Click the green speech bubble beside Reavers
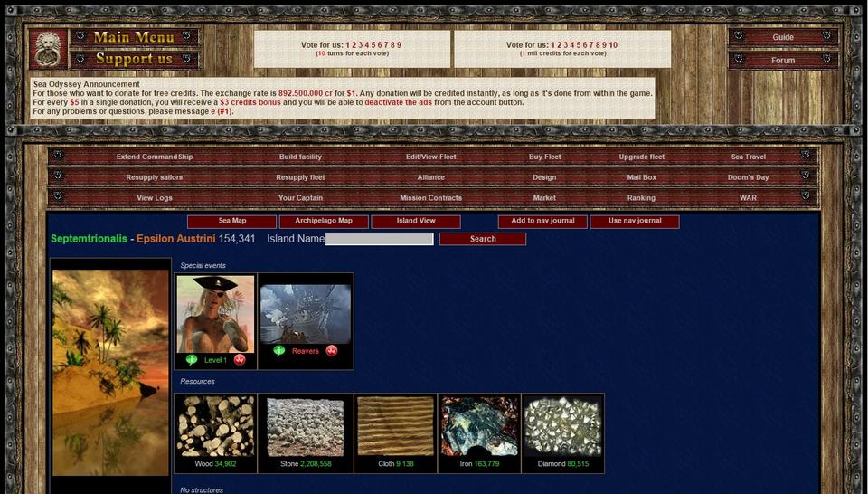868x494 pixels. [278, 351]
